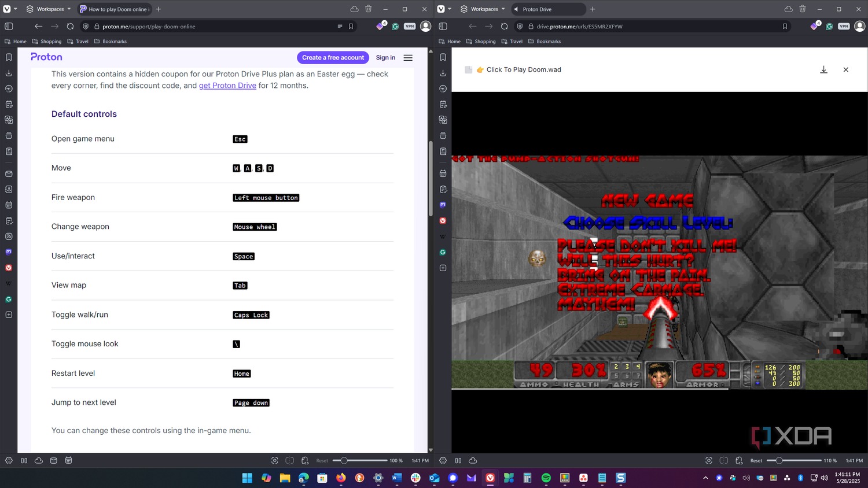The height and width of the screenshot is (488, 868).
Task: Bookmark the drive.proton.me page in right window
Action: [x=785, y=26]
